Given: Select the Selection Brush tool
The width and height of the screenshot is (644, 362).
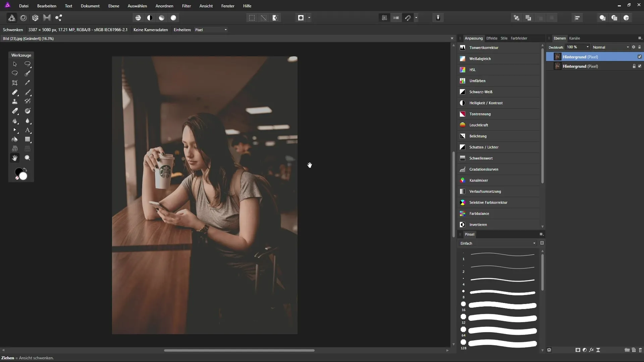Looking at the screenshot, I should click(28, 73).
